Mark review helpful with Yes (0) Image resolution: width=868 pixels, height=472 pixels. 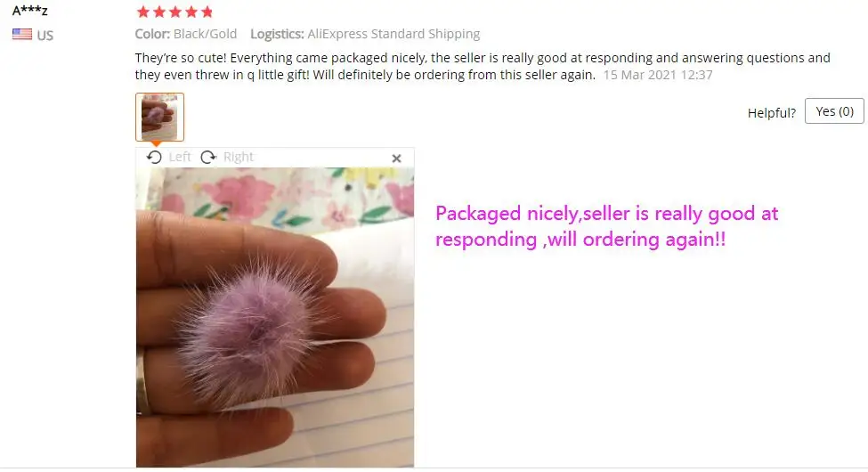tap(834, 111)
